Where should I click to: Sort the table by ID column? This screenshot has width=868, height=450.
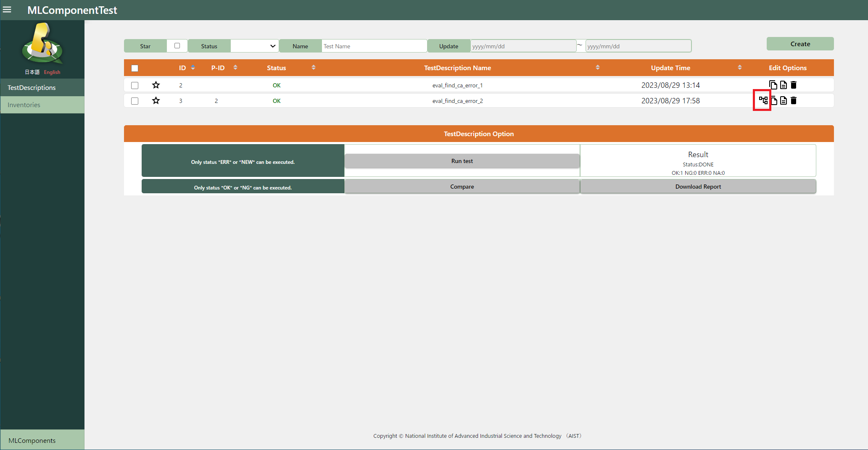tap(193, 68)
